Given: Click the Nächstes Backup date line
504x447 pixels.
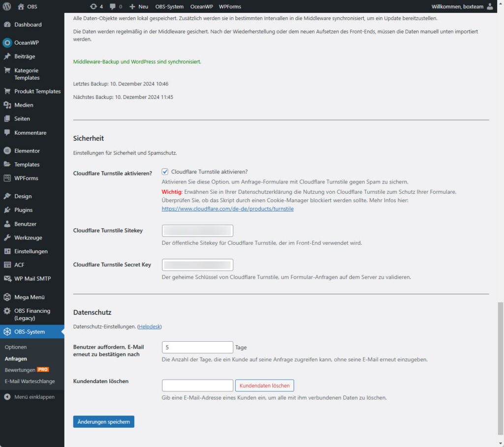Looking at the screenshot, I should 123,97.
